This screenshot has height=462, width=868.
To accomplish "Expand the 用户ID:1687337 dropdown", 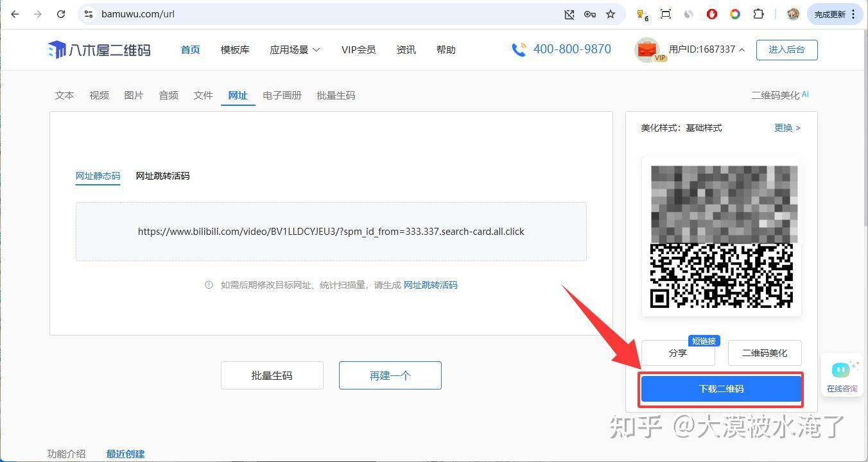I will click(707, 49).
